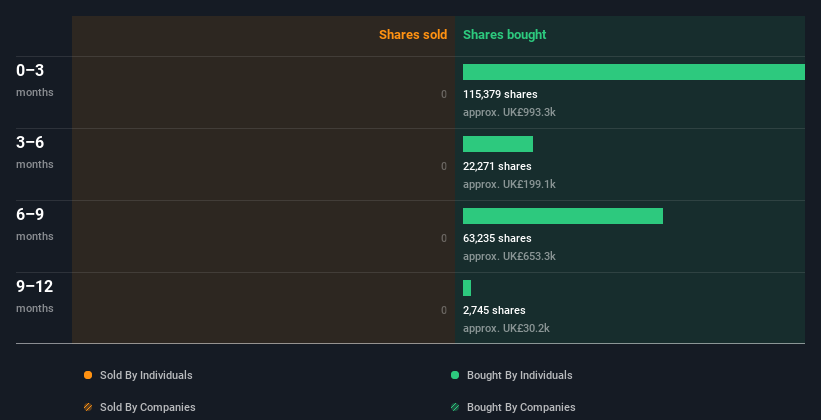Click the sold value 0 in 6–9 months row
Image resolution: width=821 pixels, height=420 pixels.
(444, 238)
